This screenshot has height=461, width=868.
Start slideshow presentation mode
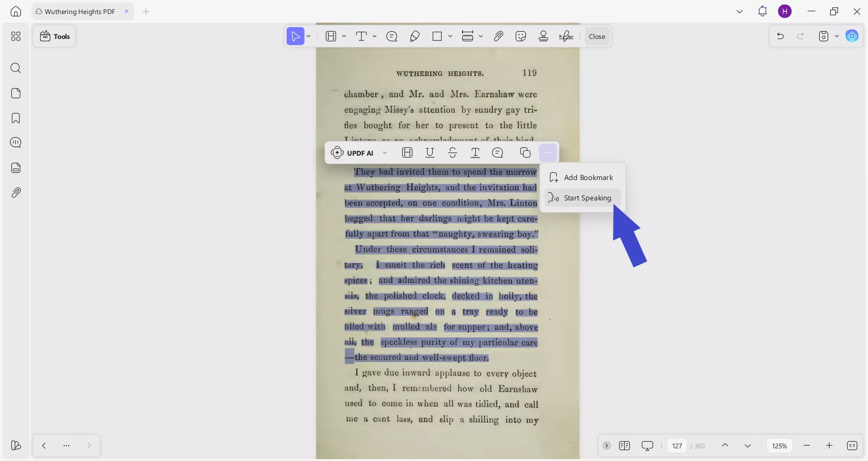pyautogui.click(x=647, y=446)
